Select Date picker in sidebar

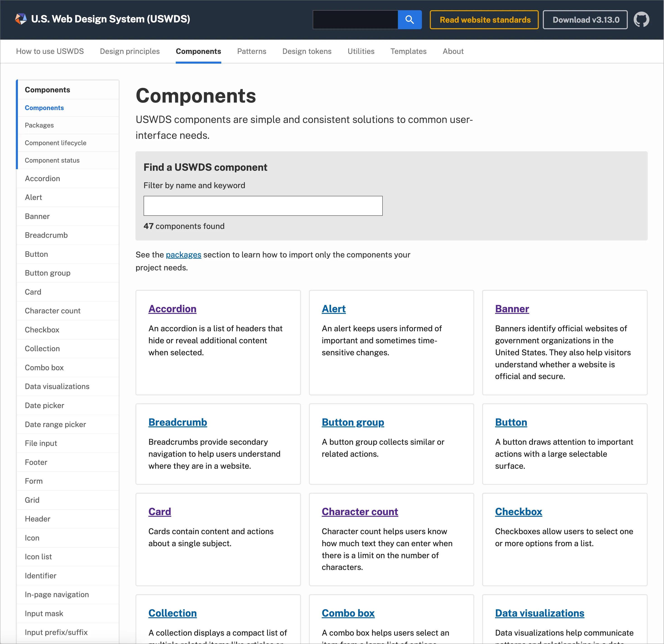pyautogui.click(x=68, y=406)
